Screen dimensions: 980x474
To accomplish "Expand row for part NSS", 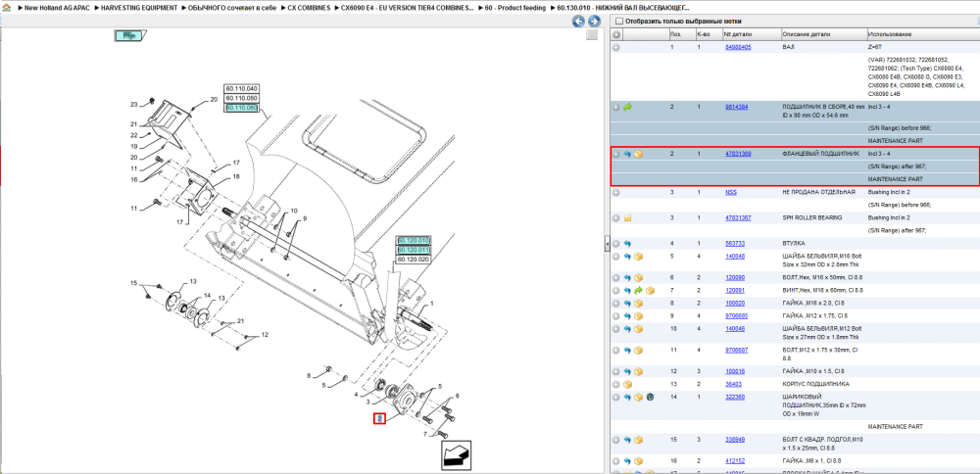I will tap(616, 192).
